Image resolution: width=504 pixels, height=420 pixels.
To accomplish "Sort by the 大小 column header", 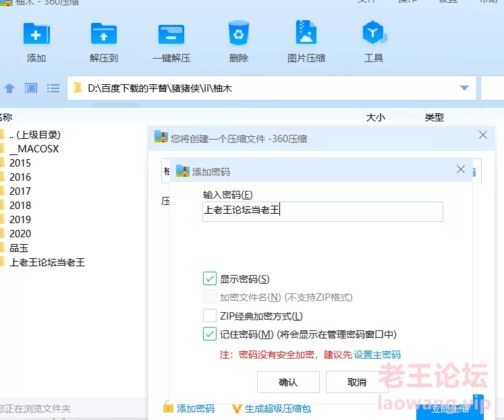I will coord(375,117).
